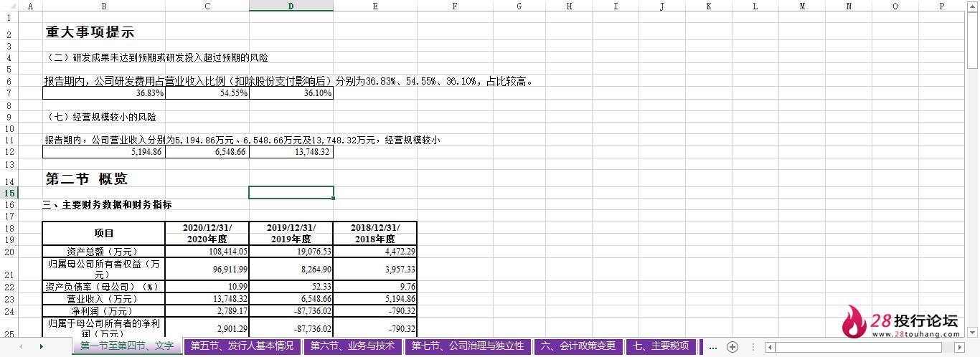Click the previous sheet navigation arrow
The width and height of the screenshot is (980, 357).
[19, 346]
